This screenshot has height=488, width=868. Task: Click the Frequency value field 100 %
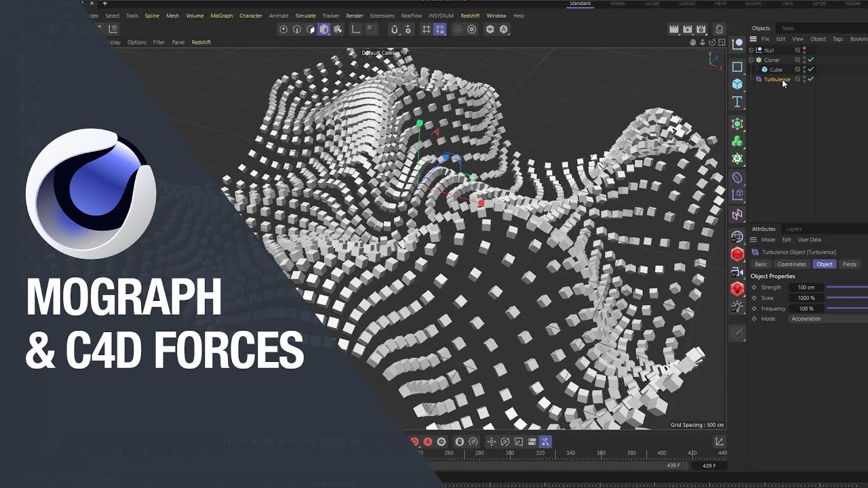coord(806,308)
